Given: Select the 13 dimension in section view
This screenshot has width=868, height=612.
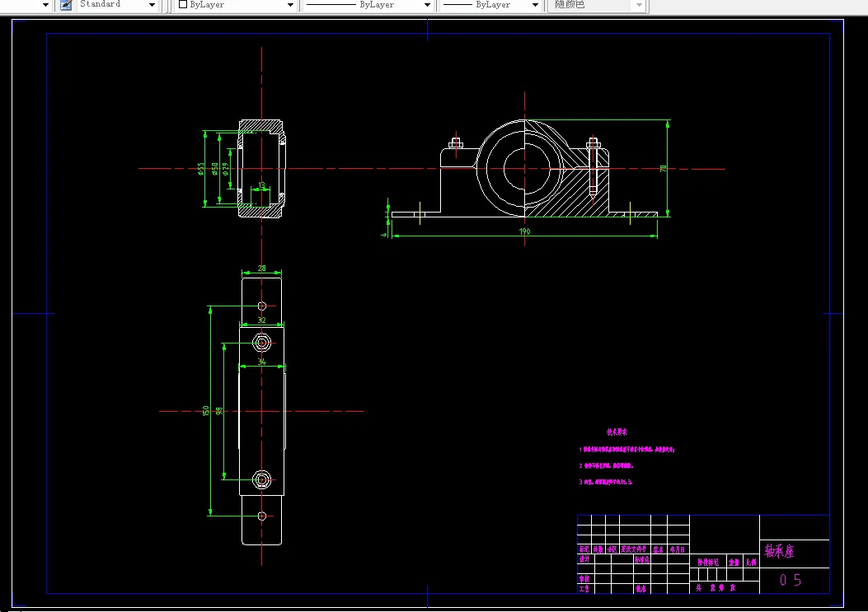Looking at the screenshot, I should 262,185.
